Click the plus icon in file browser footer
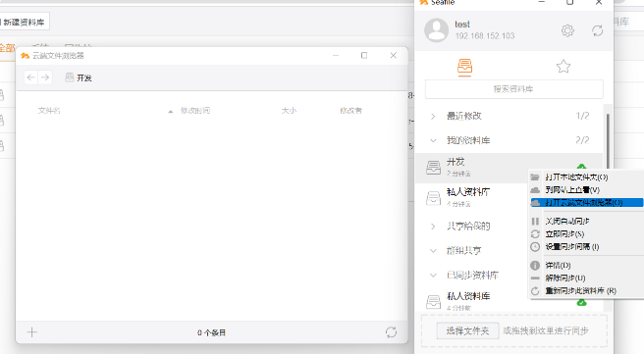Viewport: 644px width, 354px height. tap(32, 332)
